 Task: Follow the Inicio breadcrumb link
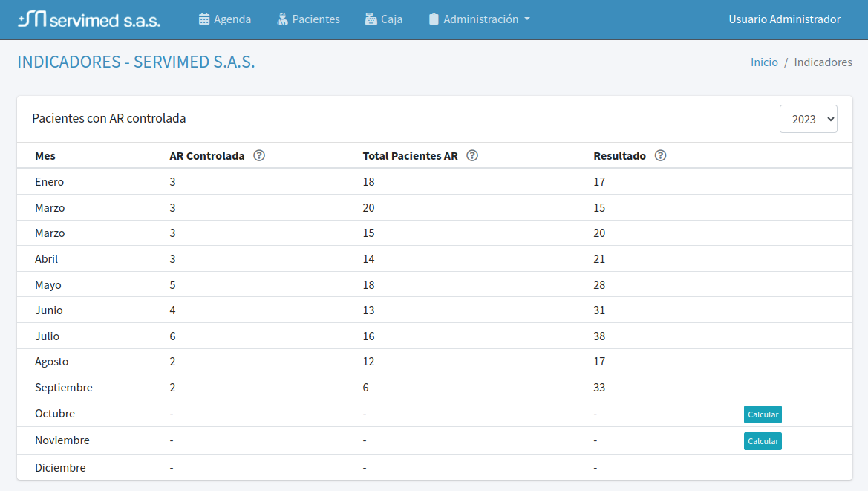point(764,62)
